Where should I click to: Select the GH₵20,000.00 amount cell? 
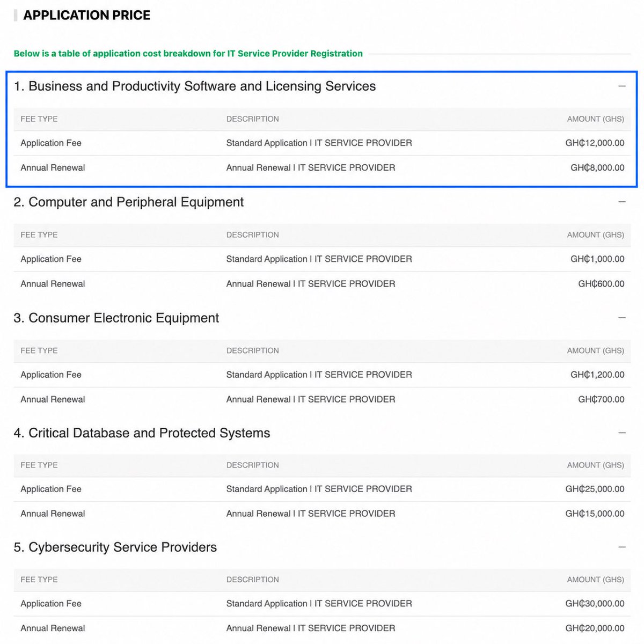tap(595, 628)
